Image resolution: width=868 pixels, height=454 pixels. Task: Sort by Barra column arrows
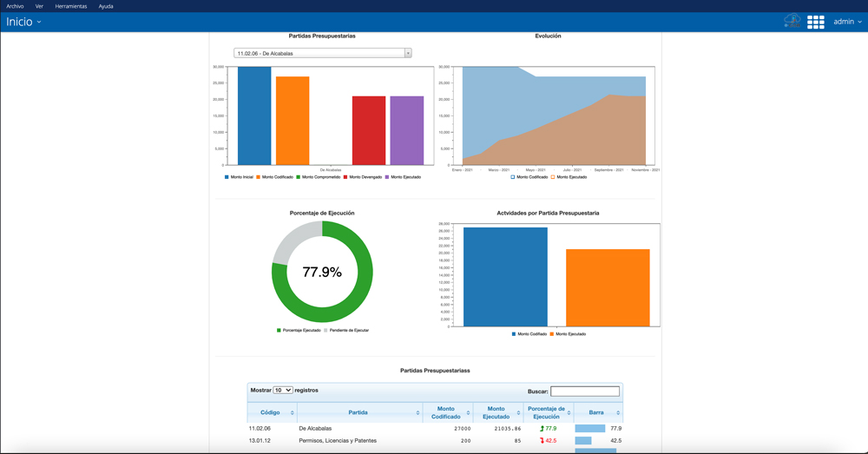pyautogui.click(x=618, y=413)
